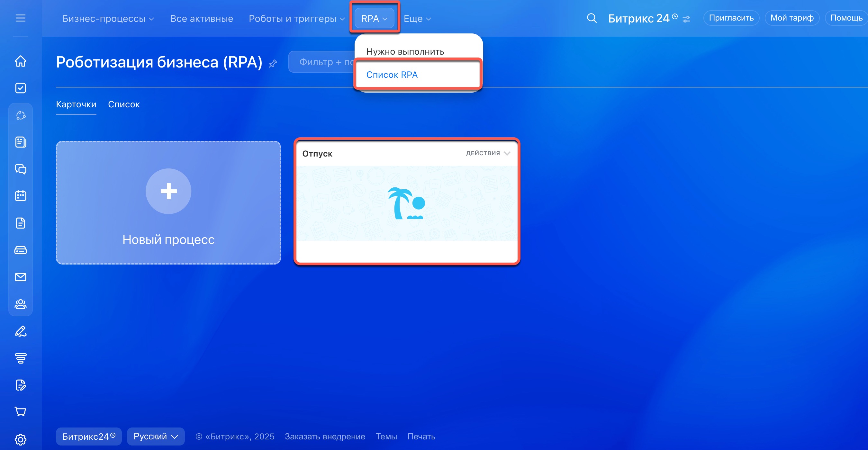Open the tasks checkmark icon
Viewport: 868px width, 450px height.
(x=21, y=88)
